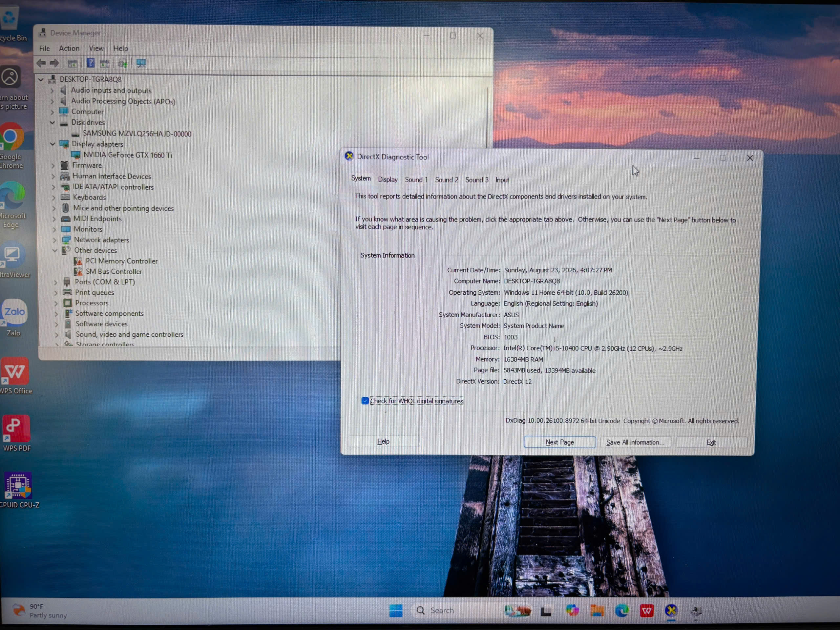Screen dimensions: 840x630
Task: Expand the Processors category
Action: tap(56, 303)
